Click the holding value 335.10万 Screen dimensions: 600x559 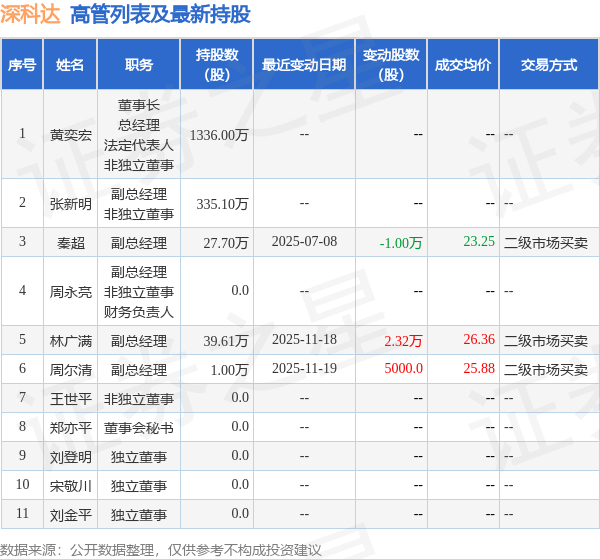coord(223,204)
